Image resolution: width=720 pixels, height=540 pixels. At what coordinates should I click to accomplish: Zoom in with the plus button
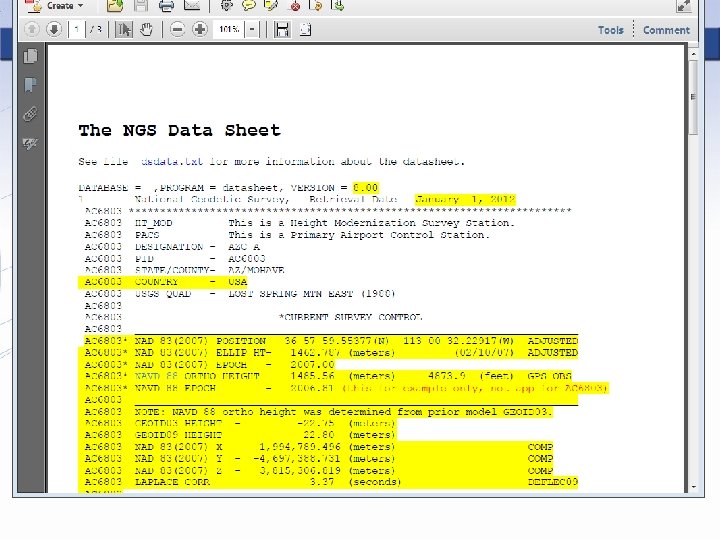pyautogui.click(x=200, y=29)
